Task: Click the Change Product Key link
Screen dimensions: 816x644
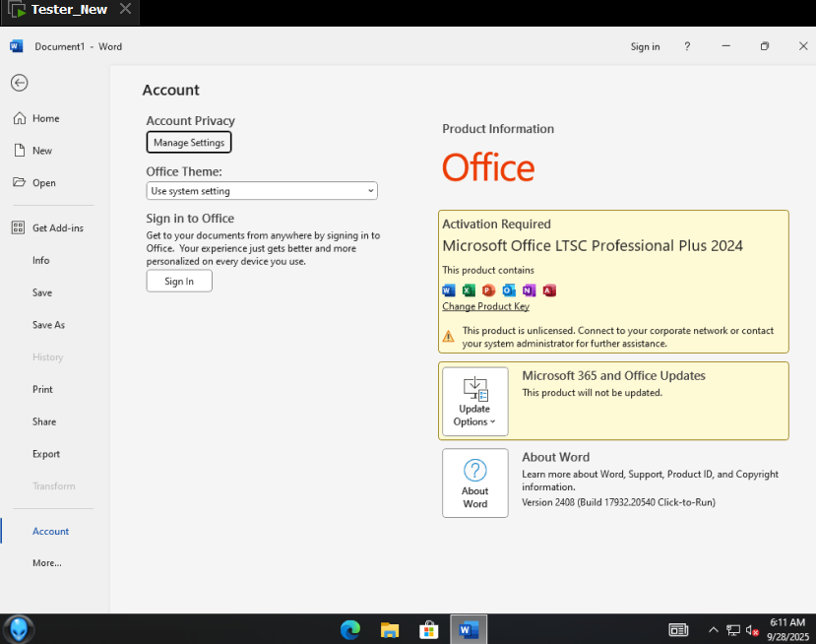Action: [x=485, y=306]
